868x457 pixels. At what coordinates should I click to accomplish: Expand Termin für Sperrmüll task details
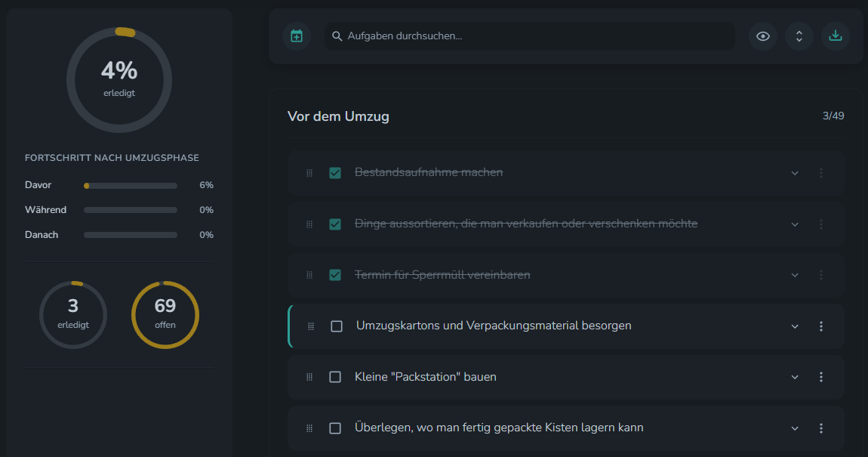point(794,275)
